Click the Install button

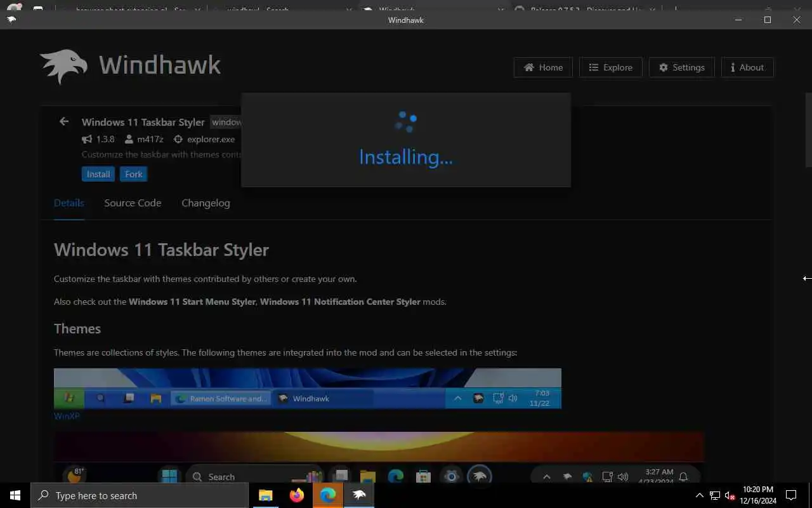pyautogui.click(x=98, y=174)
